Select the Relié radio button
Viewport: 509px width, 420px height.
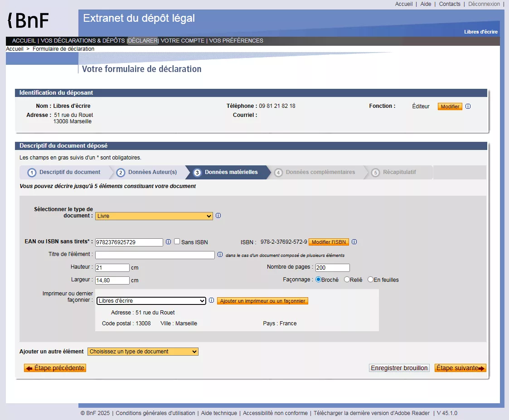(347, 280)
